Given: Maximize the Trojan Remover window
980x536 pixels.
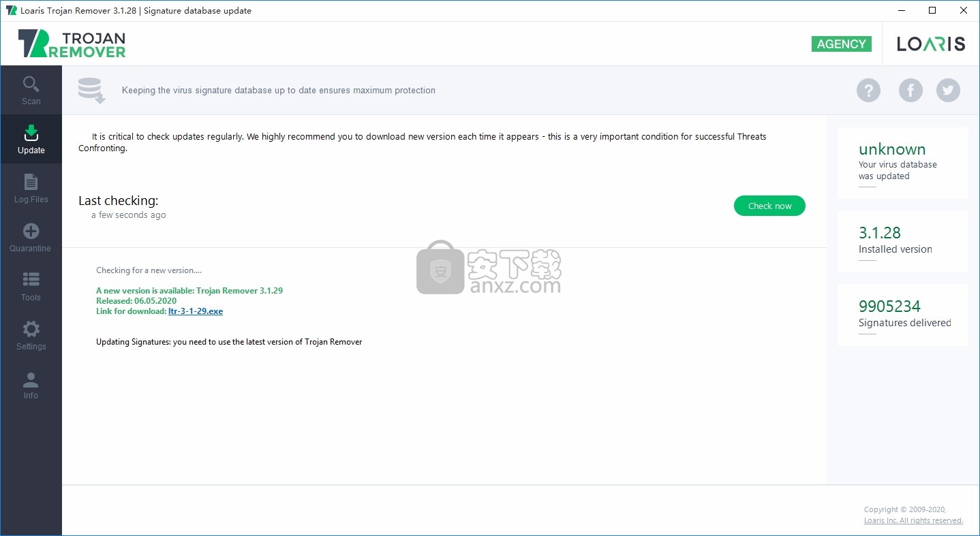Looking at the screenshot, I should click(x=932, y=10).
